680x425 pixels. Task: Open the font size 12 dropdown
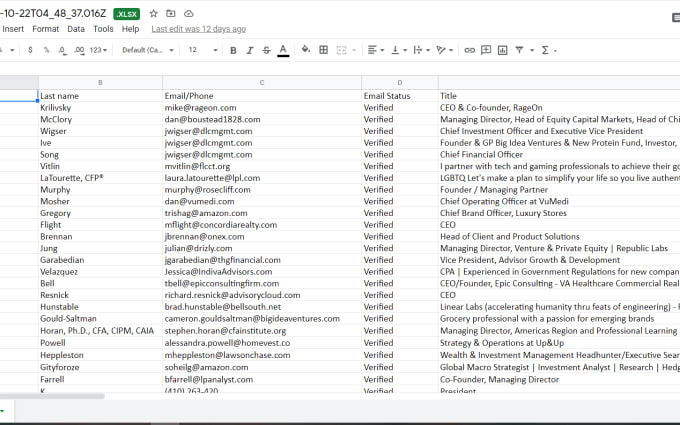coord(203,50)
